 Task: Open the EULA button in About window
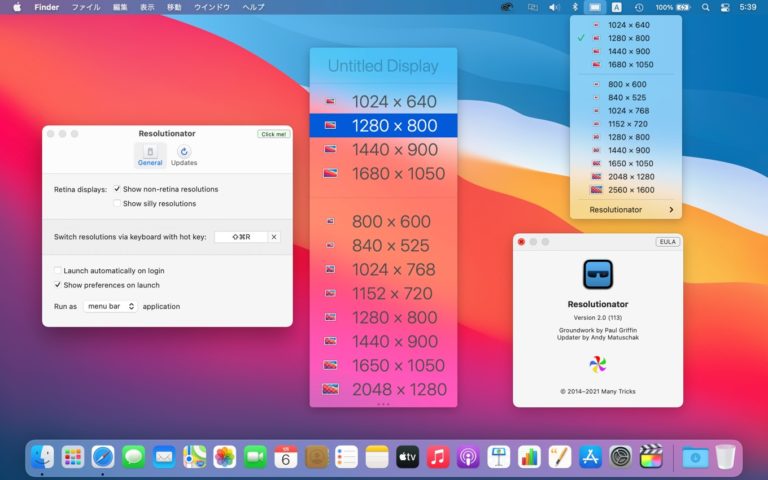(667, 242)
